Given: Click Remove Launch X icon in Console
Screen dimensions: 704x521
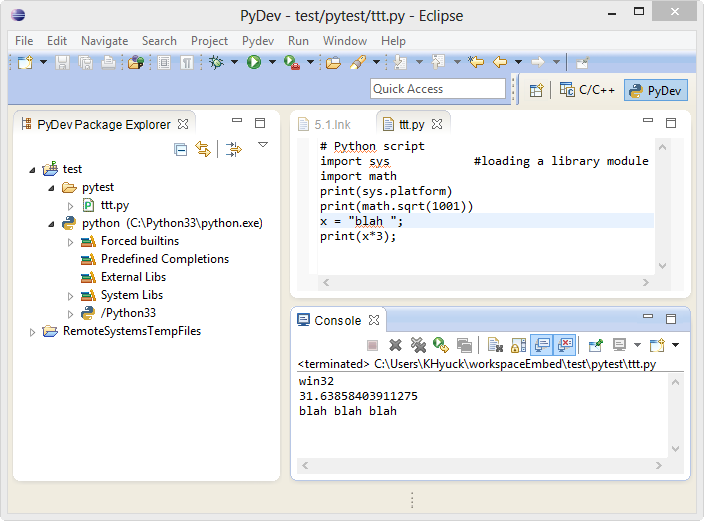Looking at the screenshot, I should [x=395, y=345].
